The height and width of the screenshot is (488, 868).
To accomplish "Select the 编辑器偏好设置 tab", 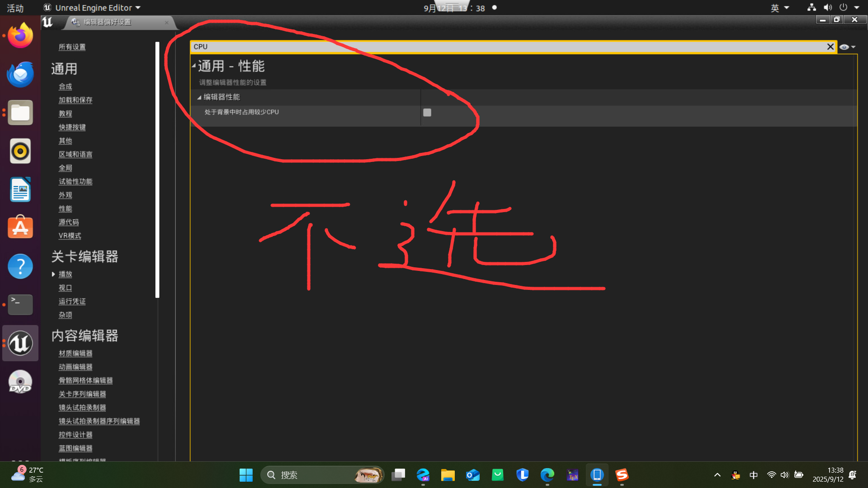I will (x=120, y=22).
